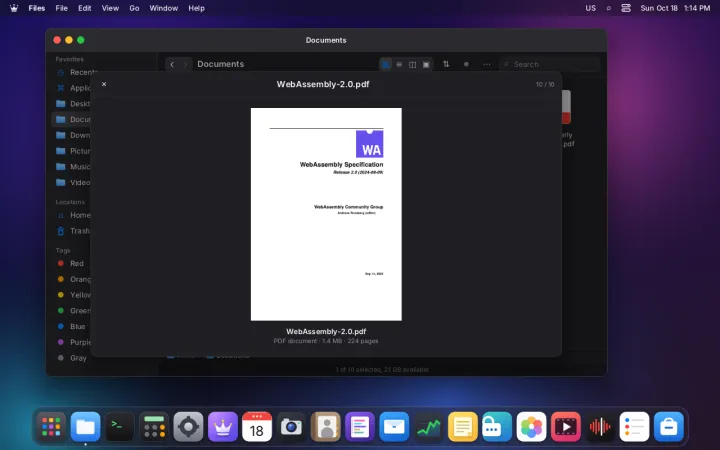Open the sort order options
This screenshot has height=450, width=720.
tap(446, 64)
